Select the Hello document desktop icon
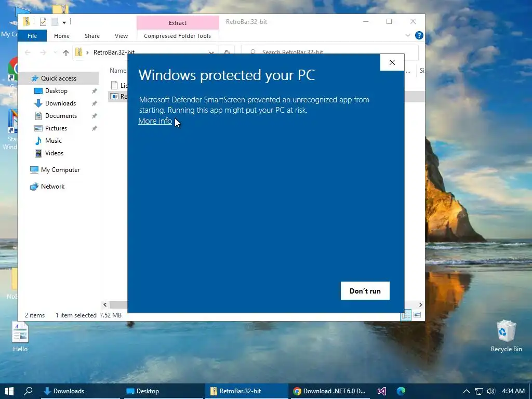Viewport: 532px width, 399px height. coord(20,337)
